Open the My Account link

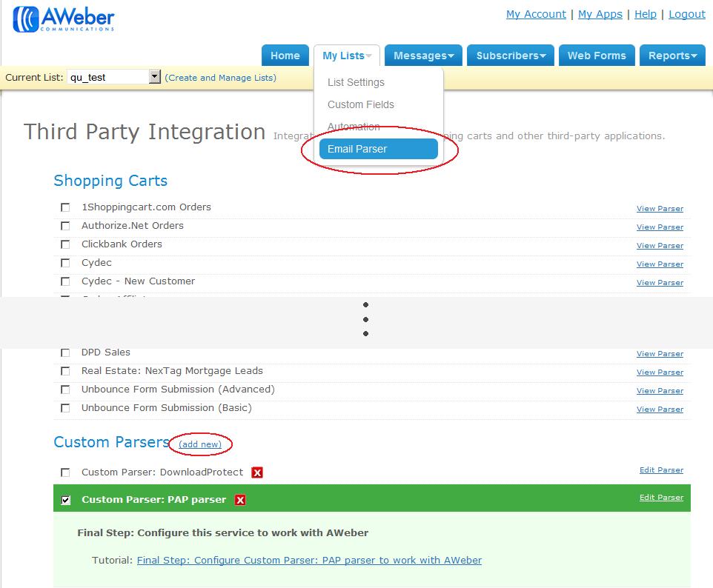click(536, 14)
